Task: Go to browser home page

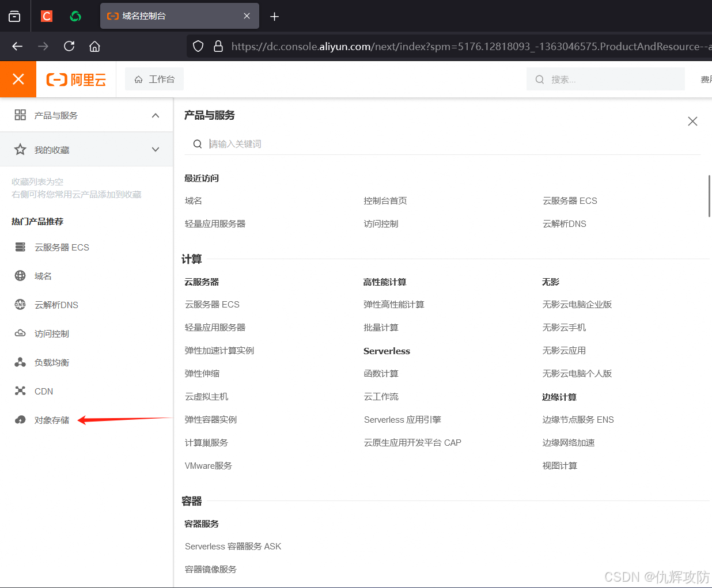Action: (x=95, y=46)
